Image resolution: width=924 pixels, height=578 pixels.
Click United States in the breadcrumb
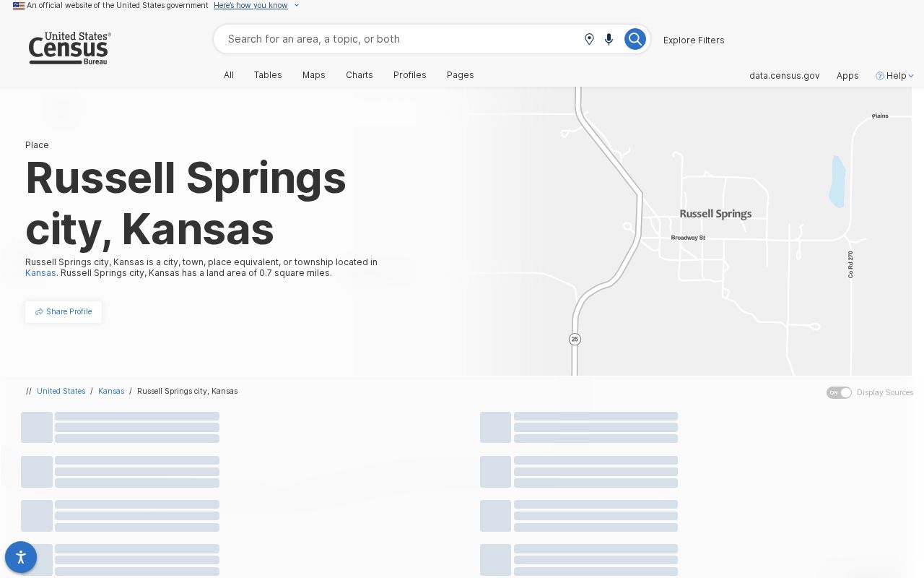coord(61,391)
